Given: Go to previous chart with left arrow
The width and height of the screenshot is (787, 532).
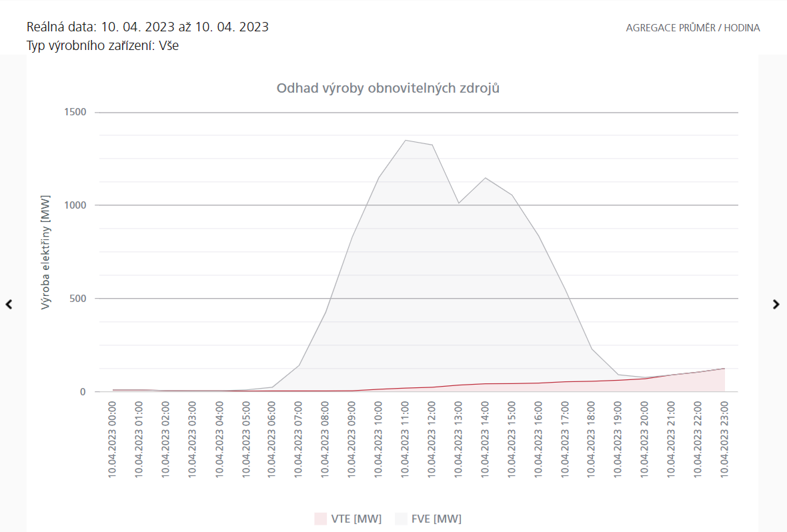Looking at the screenshot, I should 9,305.
